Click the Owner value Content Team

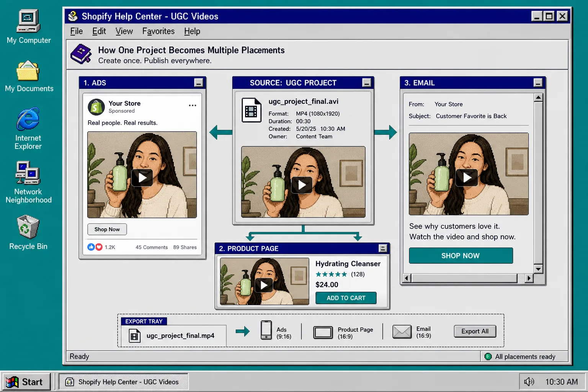(314, 137)
